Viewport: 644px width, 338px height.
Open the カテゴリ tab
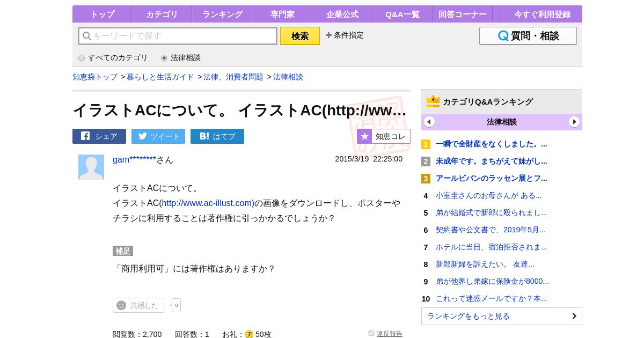162,14
